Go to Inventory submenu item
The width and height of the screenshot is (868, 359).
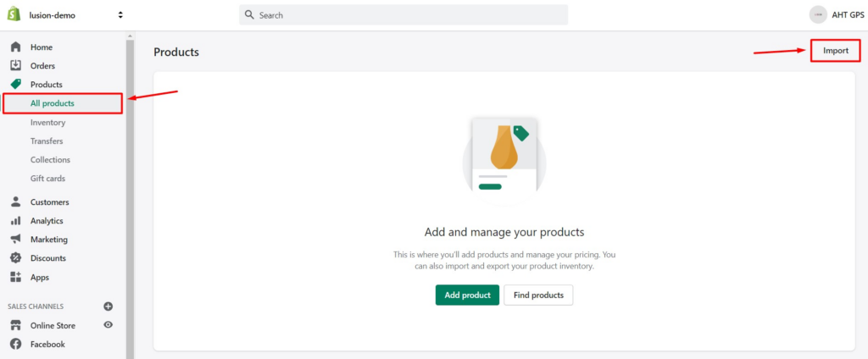47,122
